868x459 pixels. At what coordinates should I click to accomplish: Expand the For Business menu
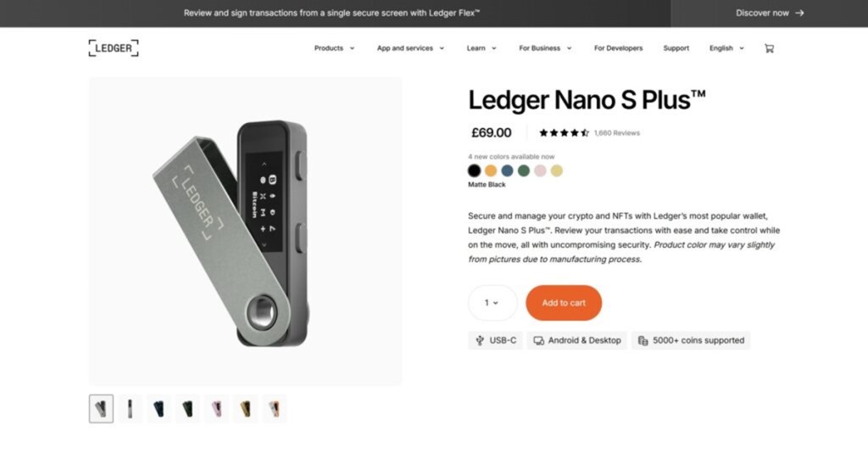click(545, 48)
